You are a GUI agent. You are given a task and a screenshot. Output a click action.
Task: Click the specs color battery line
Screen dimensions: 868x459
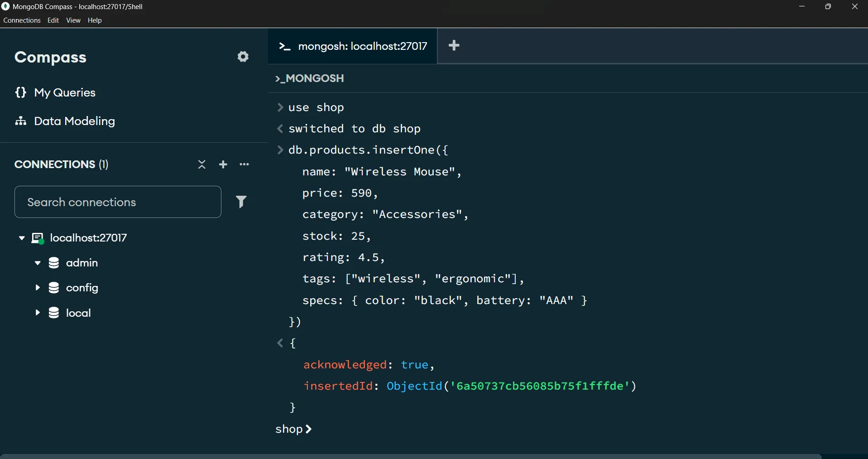click(x=445, y=300)
